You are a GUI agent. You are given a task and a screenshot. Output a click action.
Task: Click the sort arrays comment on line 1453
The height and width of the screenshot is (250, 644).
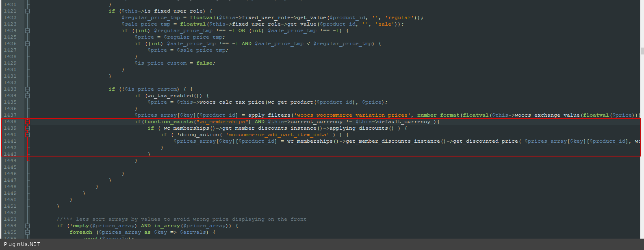click(x=182, y=219)
